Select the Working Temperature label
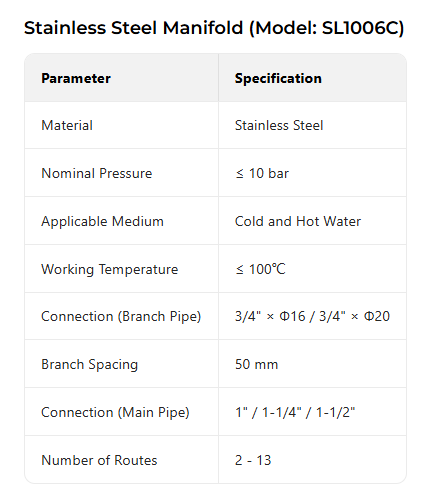Image resolution: width=429 pixels, height=496 pixels. click(109, 269)
